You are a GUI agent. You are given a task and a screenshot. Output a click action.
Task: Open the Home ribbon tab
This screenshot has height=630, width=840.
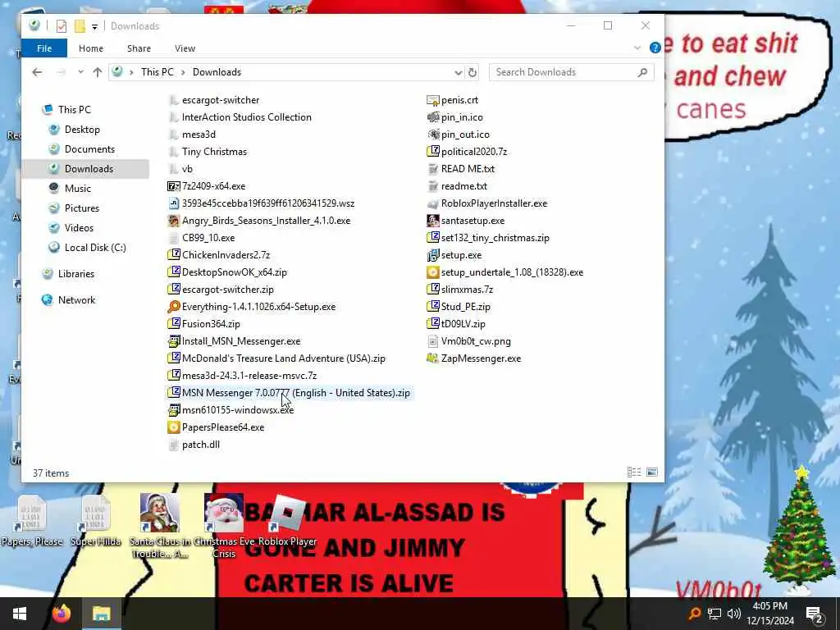(x=90, y=48)
